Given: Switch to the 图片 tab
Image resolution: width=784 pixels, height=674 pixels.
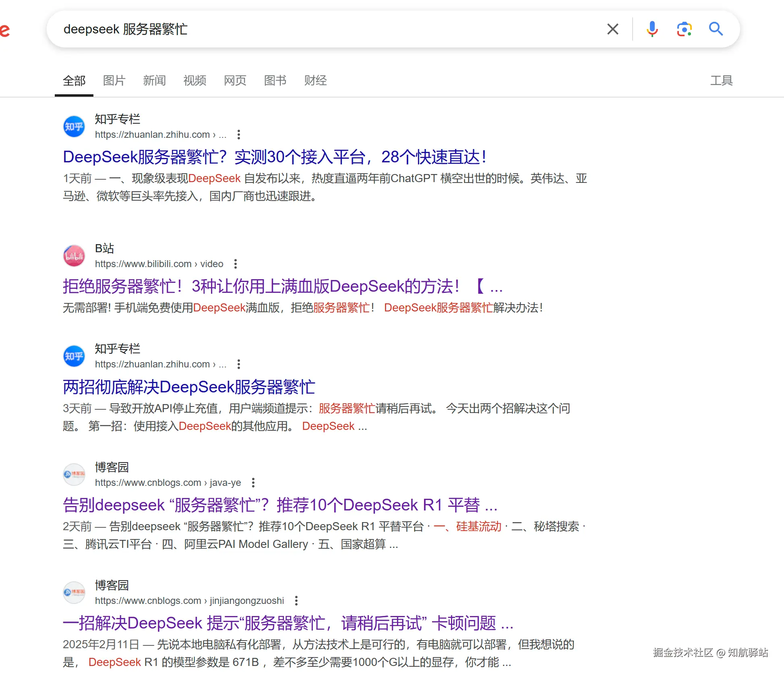Looking at the screenshot, I should click(114, 81).
